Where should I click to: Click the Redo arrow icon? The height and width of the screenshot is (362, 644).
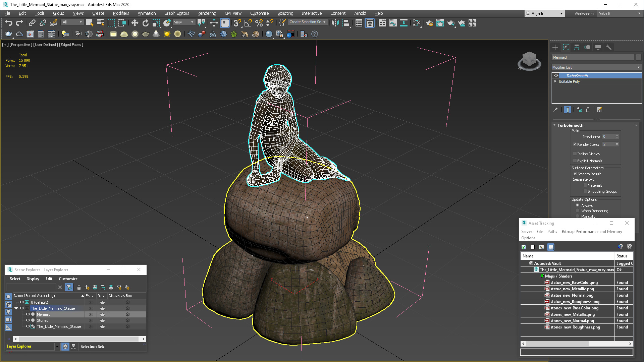pyautogui.click(x=19, y=23)
